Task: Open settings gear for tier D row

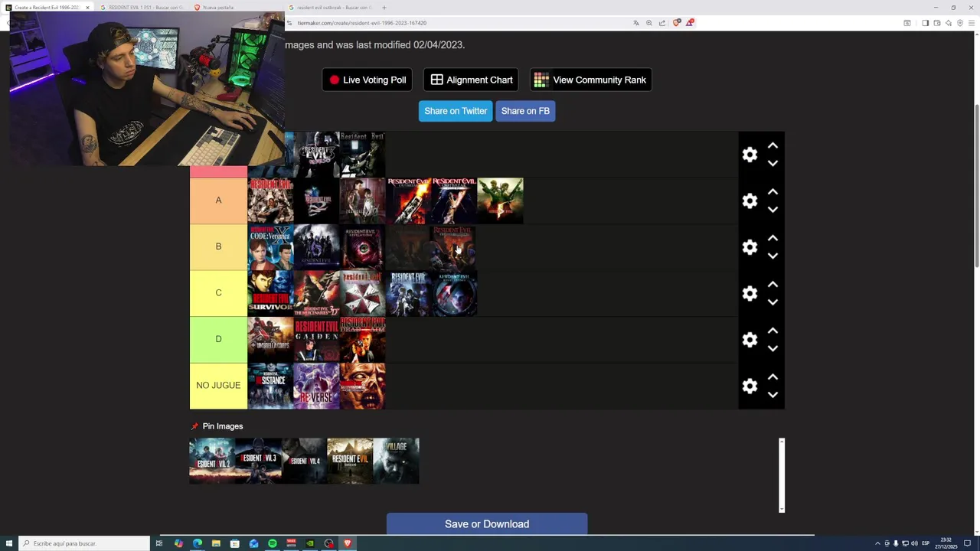Action: coord(750,340)
